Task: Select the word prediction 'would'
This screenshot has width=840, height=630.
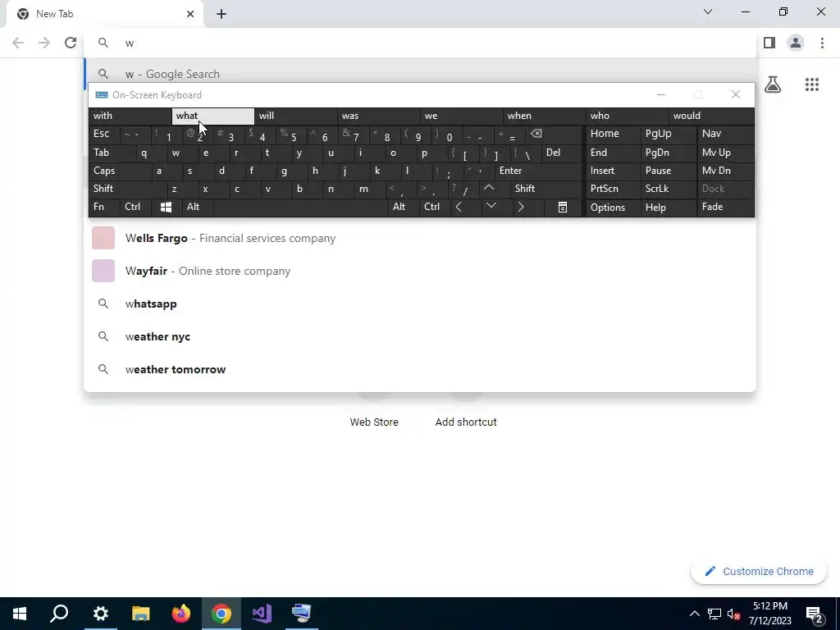Action: pyautogui.click(x=711, y=116)
